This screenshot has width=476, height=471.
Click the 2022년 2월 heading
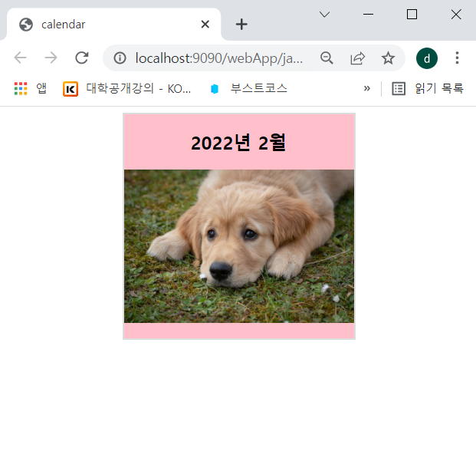coord(238,142)
